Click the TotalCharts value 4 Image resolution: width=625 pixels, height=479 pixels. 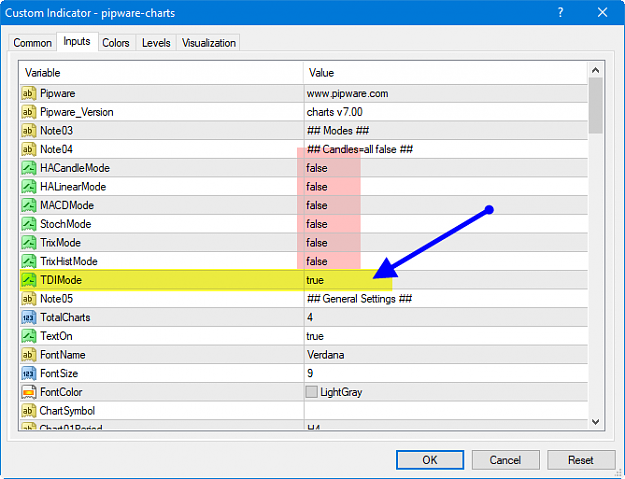pyautogui.click(x=310, y=318)
